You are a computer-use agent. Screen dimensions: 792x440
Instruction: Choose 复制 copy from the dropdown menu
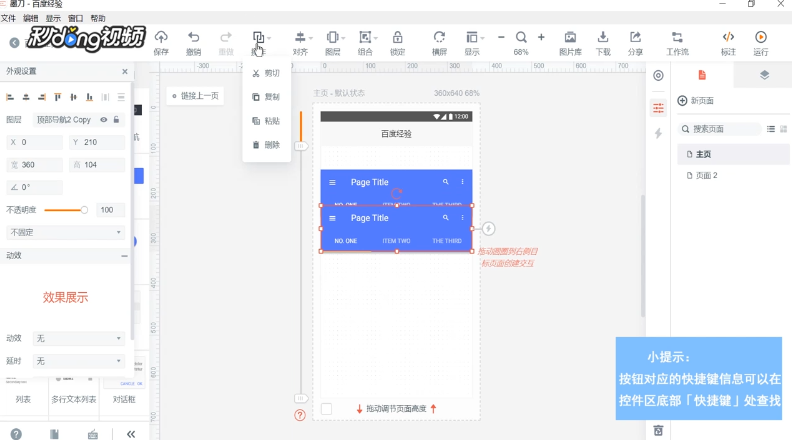(x=266, y=97)
